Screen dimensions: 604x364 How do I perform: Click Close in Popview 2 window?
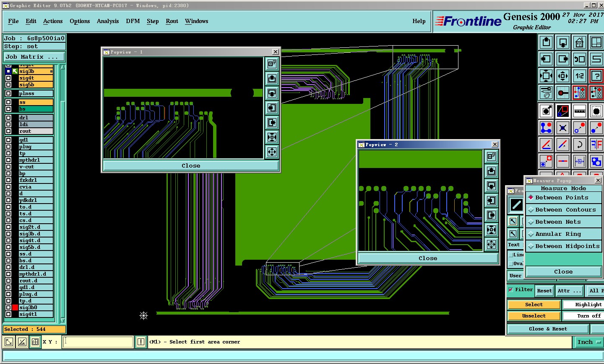pyautogui.click(x=427, y=258)
